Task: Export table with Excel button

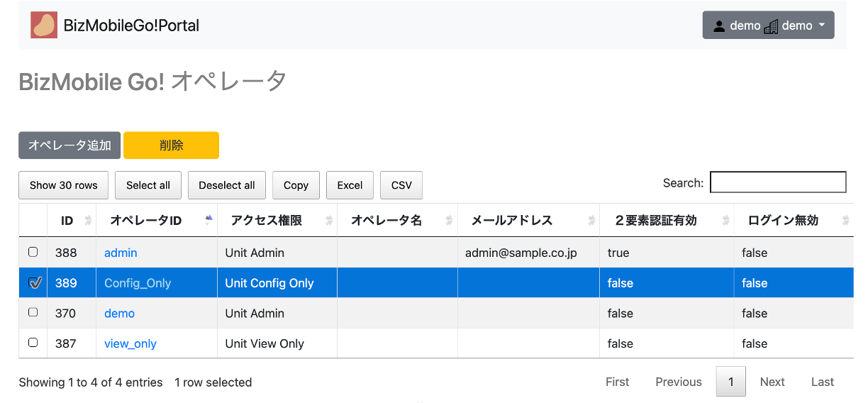Action: [350, 185]
